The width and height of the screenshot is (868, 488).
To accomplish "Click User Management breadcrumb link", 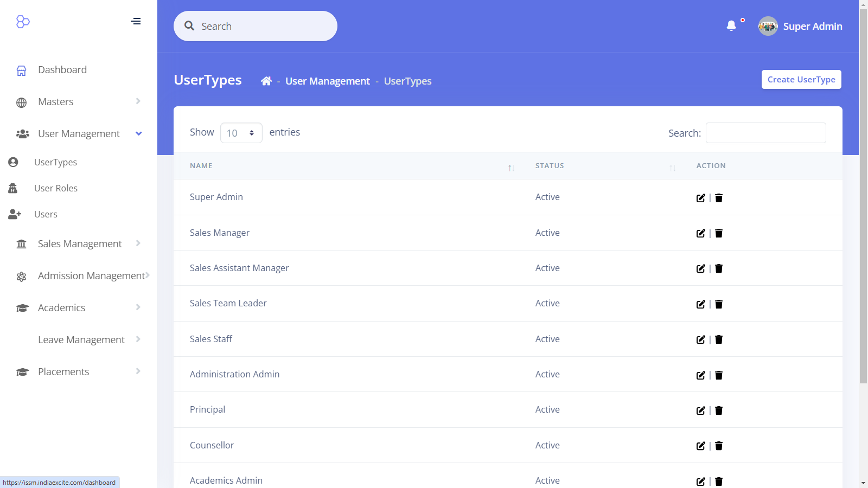I will click(328, 81).
